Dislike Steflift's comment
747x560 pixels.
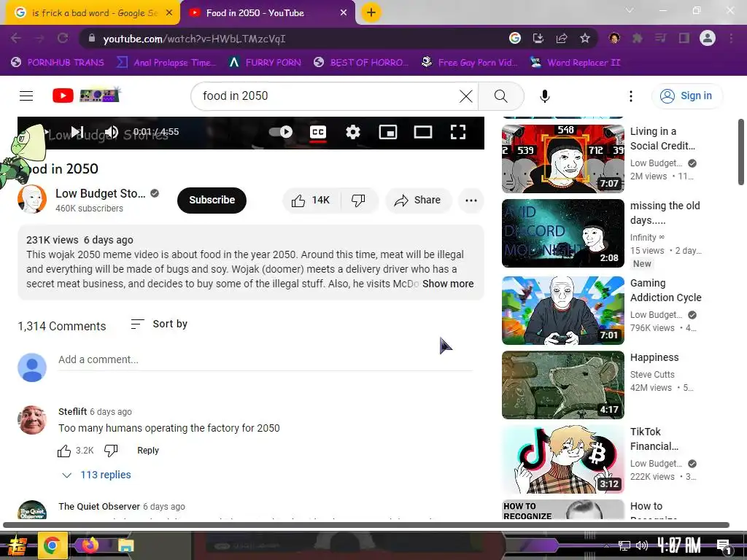[111, 451]
